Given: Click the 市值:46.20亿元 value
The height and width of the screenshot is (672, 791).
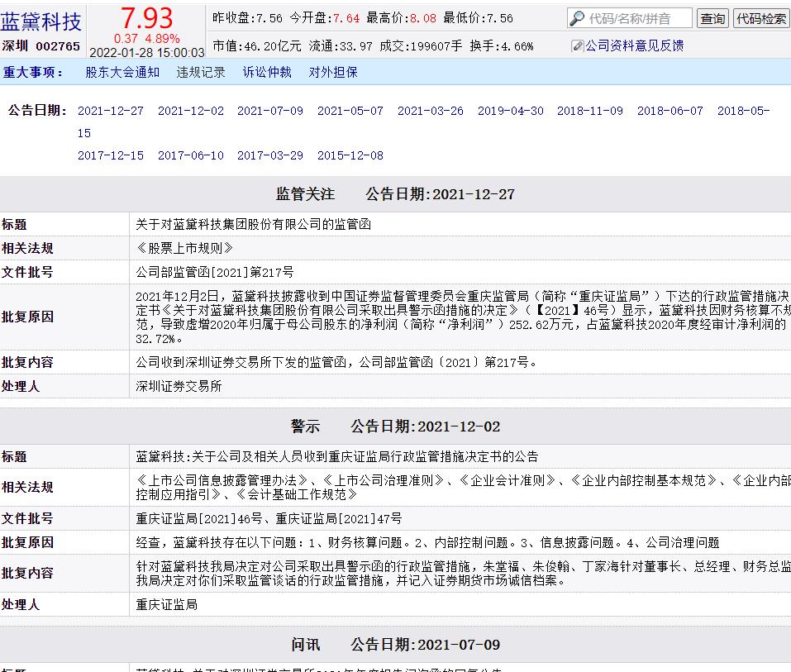Looking at the screenshot, I should pyautogui.click(x=257, y=46).
